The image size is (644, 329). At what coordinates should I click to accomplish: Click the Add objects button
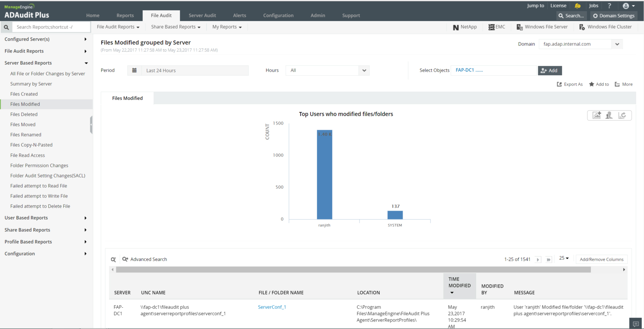pyautogui.click(x=549, y=70)
